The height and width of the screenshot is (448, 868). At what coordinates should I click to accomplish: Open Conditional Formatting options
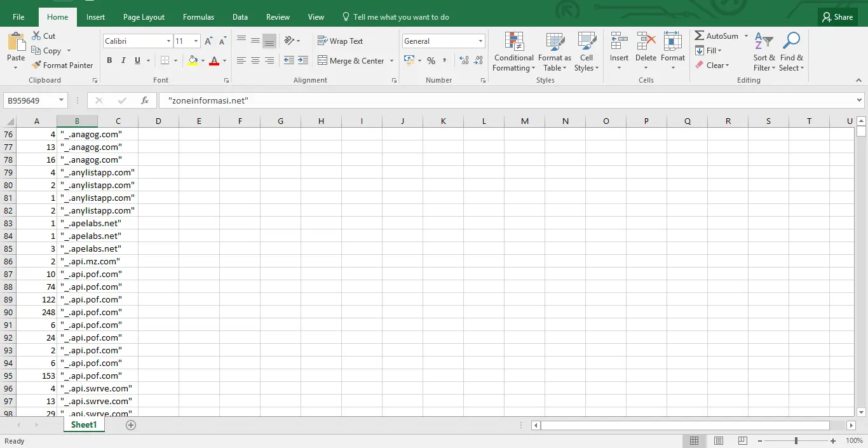(514, 52)
